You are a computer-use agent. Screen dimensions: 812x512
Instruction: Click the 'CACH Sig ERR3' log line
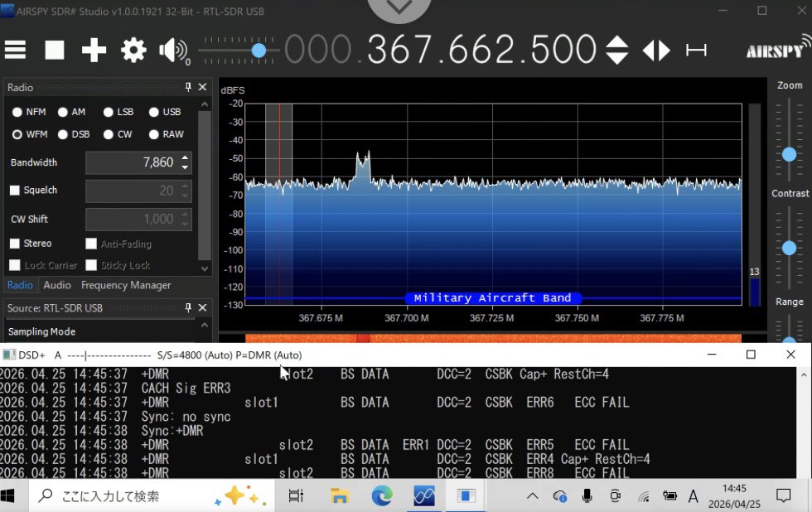[x=186, y=389]
